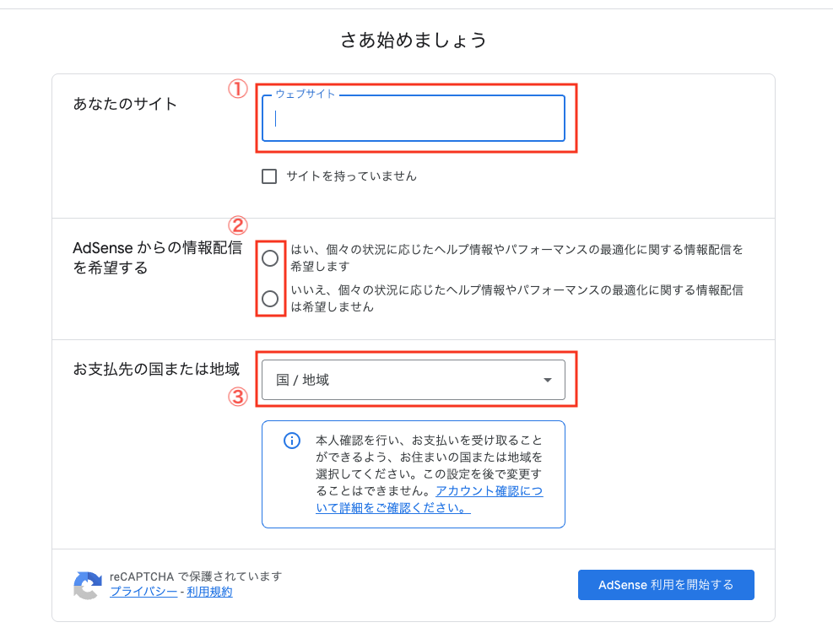Click the お支払先の国または地域 label
The width and height of the screenshot is (833, 644).
[x=156, y=370]
